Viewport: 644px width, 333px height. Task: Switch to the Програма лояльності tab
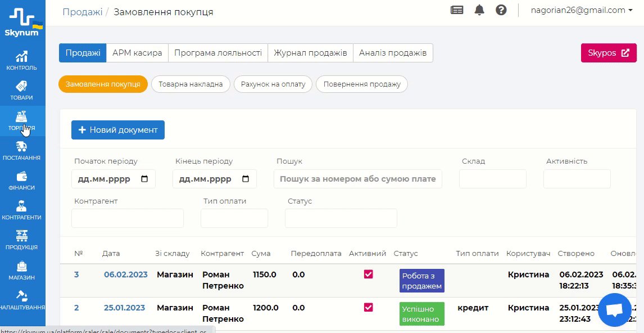(218, 53)
